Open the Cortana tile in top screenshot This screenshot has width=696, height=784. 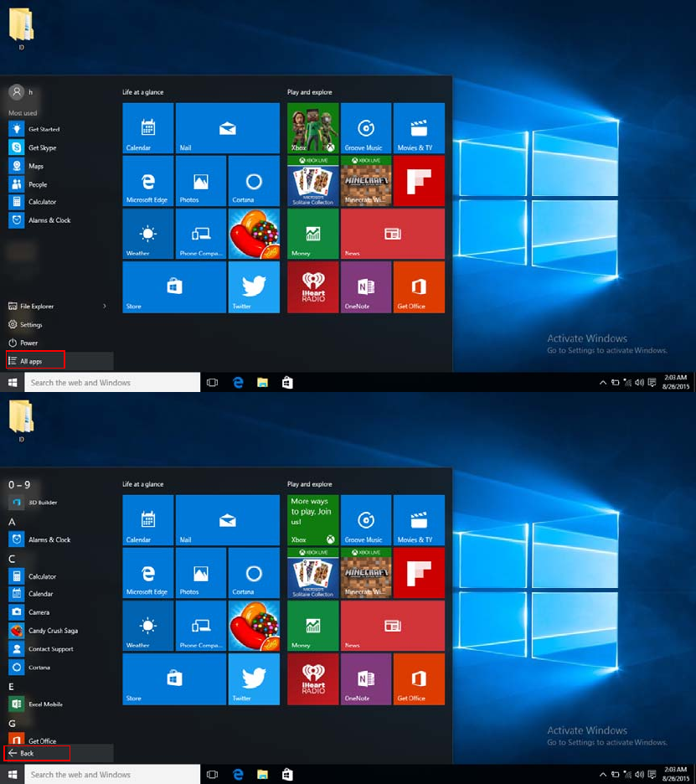click(x=254, y=181)
